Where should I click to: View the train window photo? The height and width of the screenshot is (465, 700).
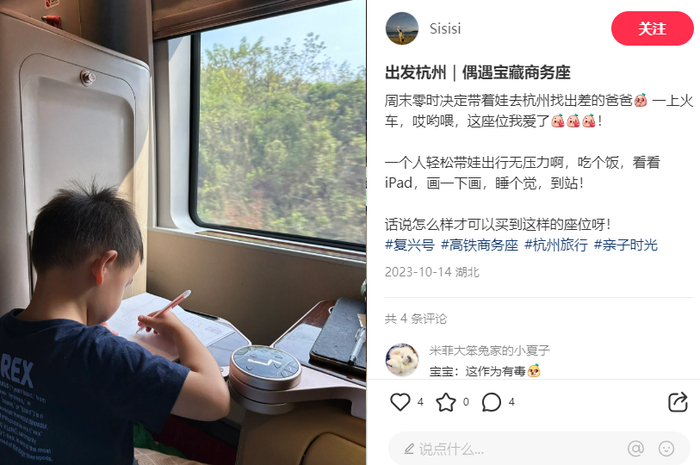click(183, 232)
